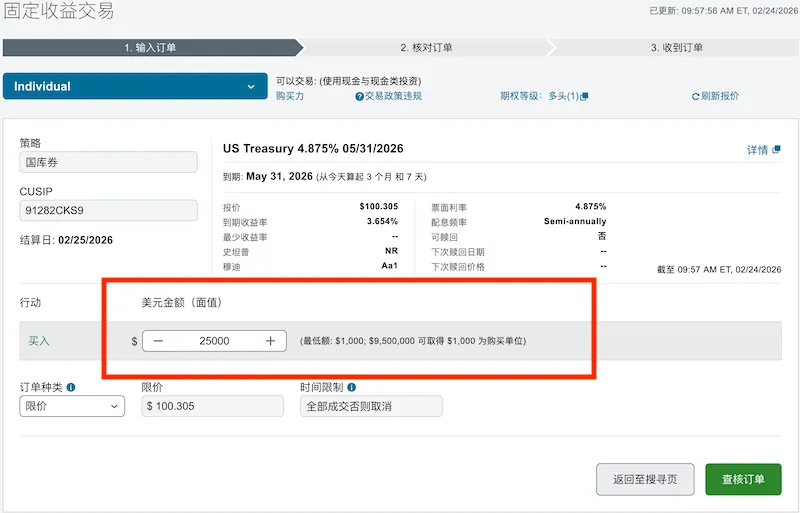The image size is (800, 513).
Task: Open the 订单种类 限价 dropdown
Action: (72, 406)
